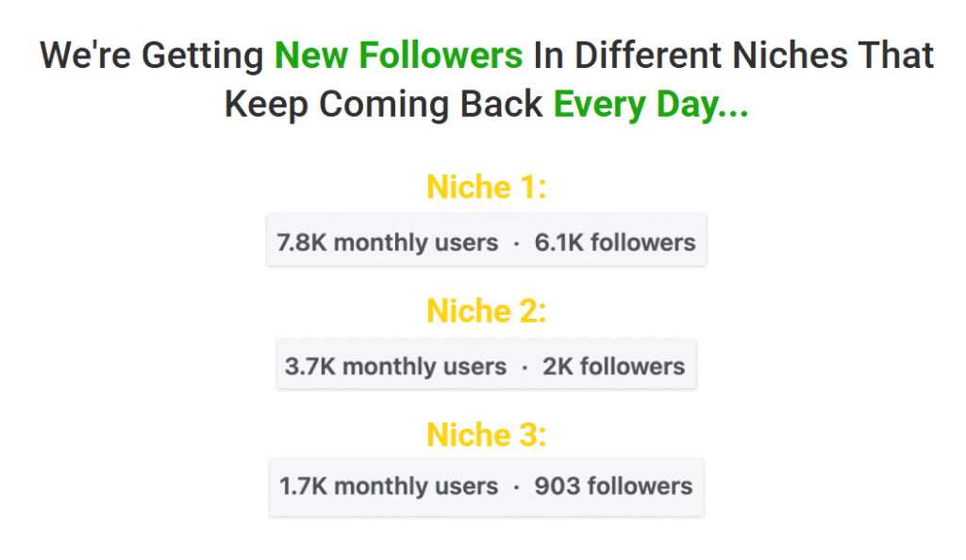Screen dimensions: 966x560
Task: Click the yellow "Niche 3:" label
Action: pyautogui.click(x=487, y=436)
